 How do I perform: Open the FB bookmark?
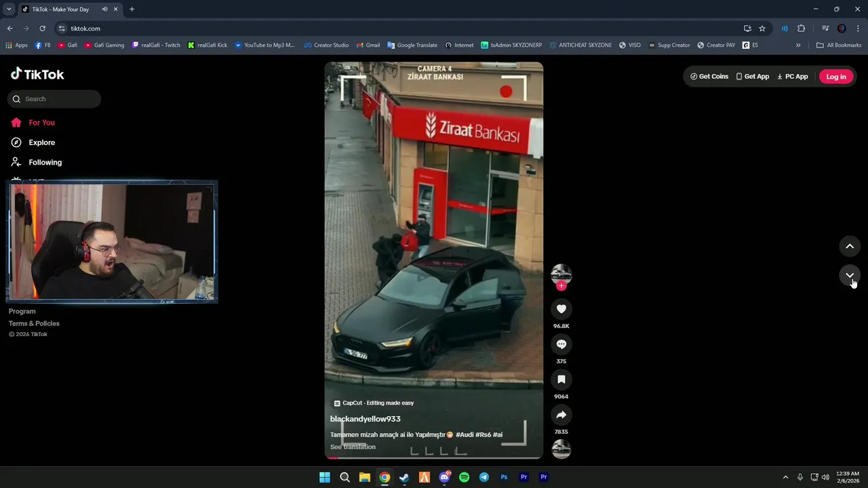[x=43, y=45]
